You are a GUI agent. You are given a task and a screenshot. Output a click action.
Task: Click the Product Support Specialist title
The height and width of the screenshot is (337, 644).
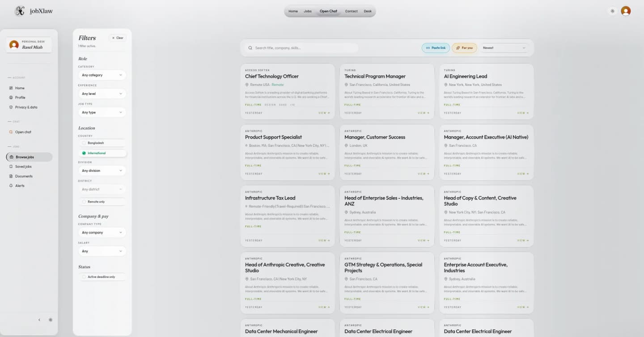[x=274, y=137]
